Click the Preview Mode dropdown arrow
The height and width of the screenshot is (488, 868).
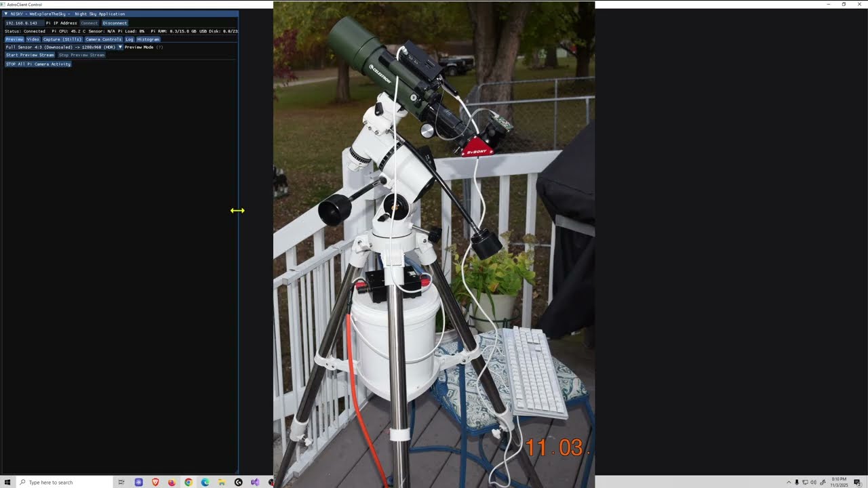point(120,47)
